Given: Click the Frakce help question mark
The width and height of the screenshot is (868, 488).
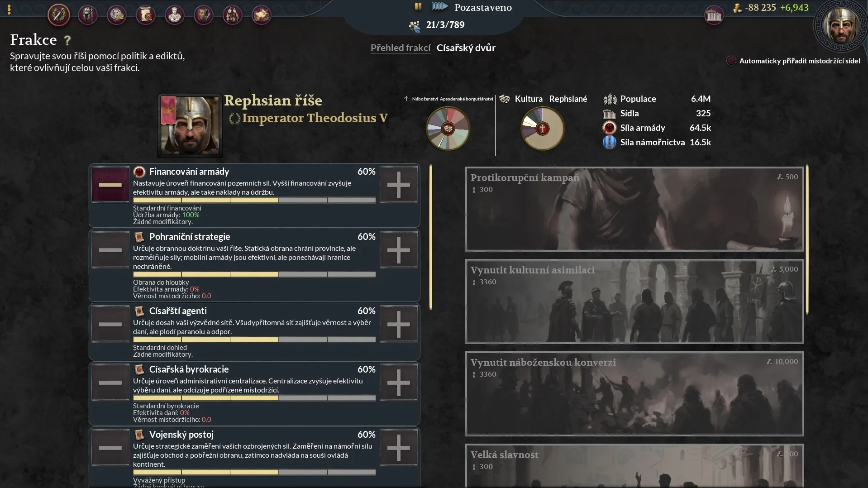Looking at the screenshot, I should pos(67,40).
